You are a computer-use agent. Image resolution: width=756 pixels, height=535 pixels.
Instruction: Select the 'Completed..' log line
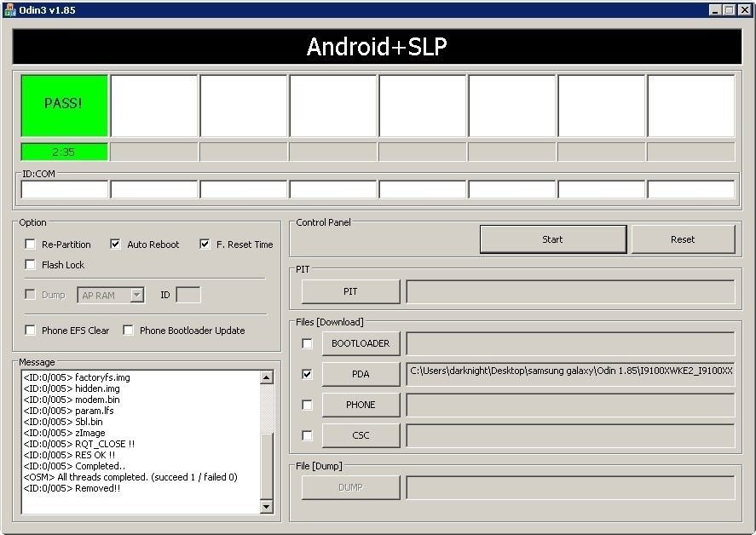point(74,466)
